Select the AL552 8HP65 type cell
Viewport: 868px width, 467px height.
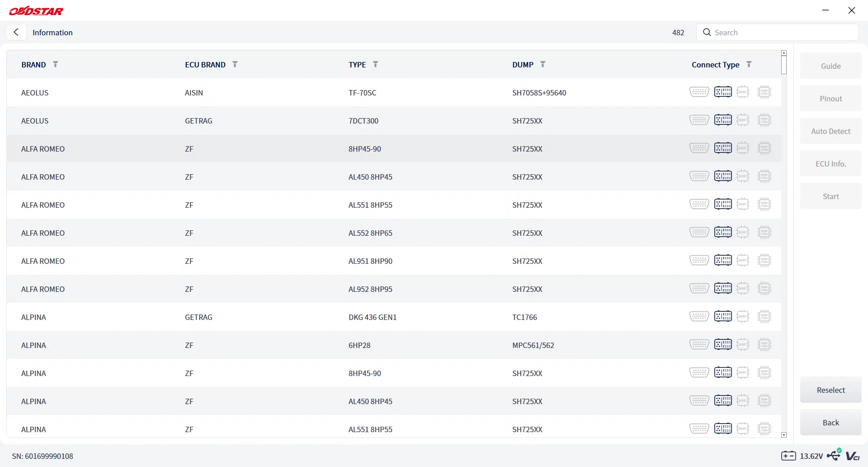coord(370,233)
